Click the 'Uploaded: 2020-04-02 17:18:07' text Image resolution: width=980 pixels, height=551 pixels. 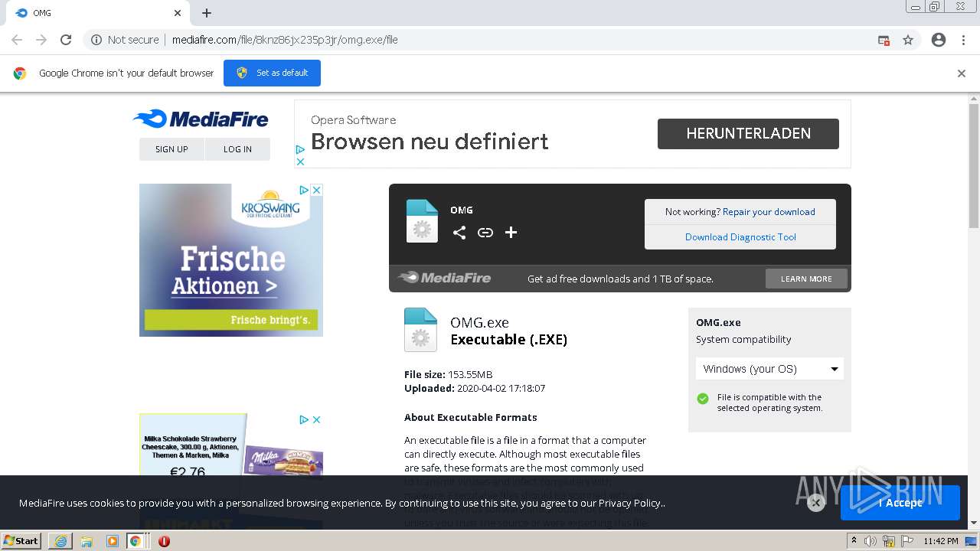(475, 389)
